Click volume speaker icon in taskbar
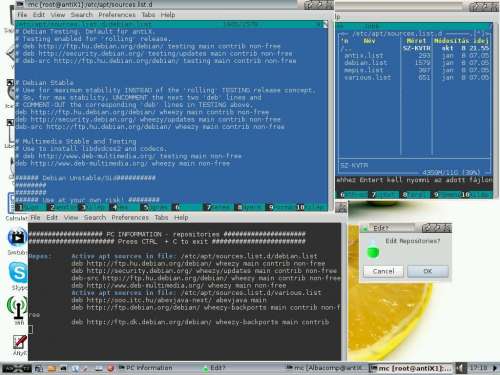 click(x=460, y=368)
